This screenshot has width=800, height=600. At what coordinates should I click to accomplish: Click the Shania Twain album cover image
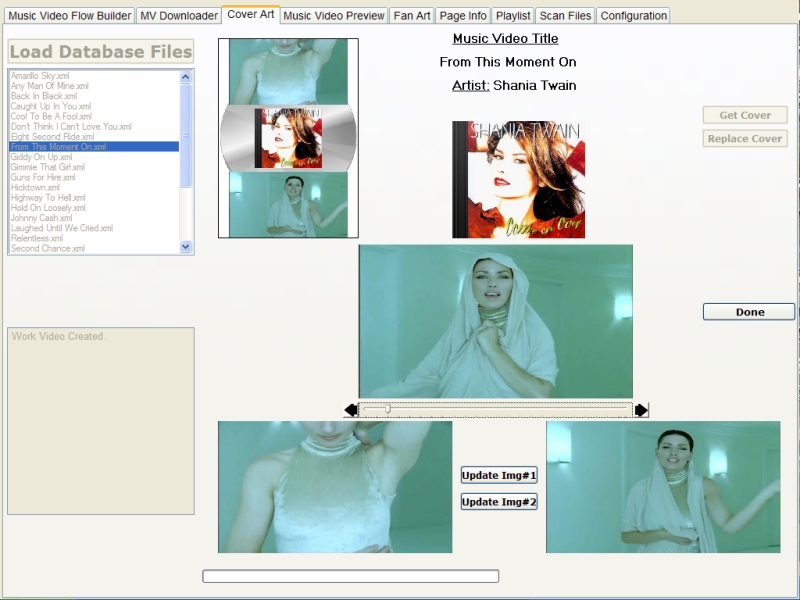[518, 179]
